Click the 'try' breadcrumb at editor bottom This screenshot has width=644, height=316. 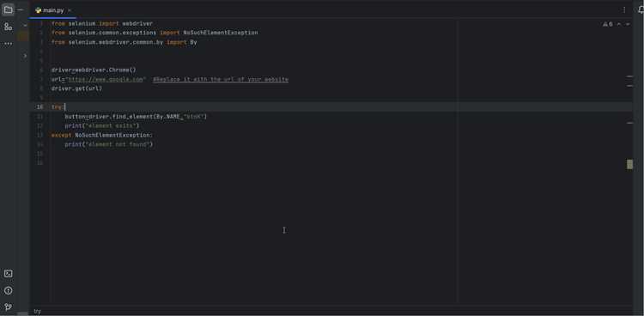(38, 312)
